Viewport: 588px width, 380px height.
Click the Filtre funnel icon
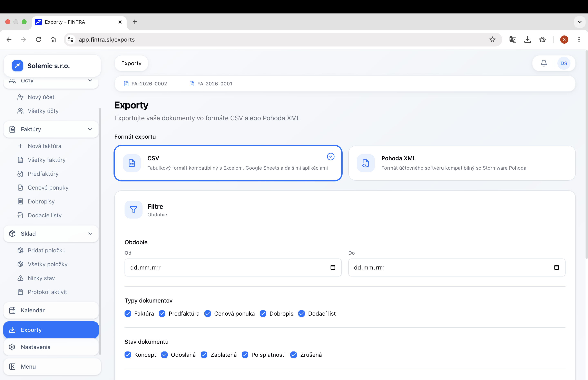(x=133, y=210)
